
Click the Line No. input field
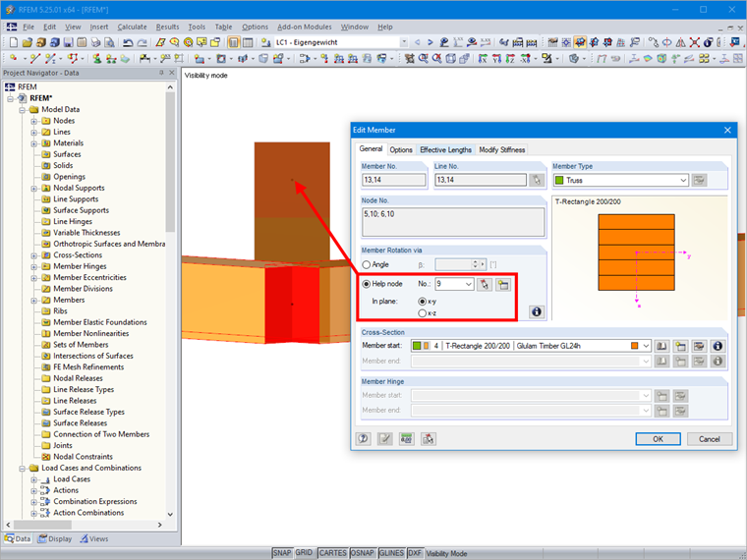pos(481,180)
